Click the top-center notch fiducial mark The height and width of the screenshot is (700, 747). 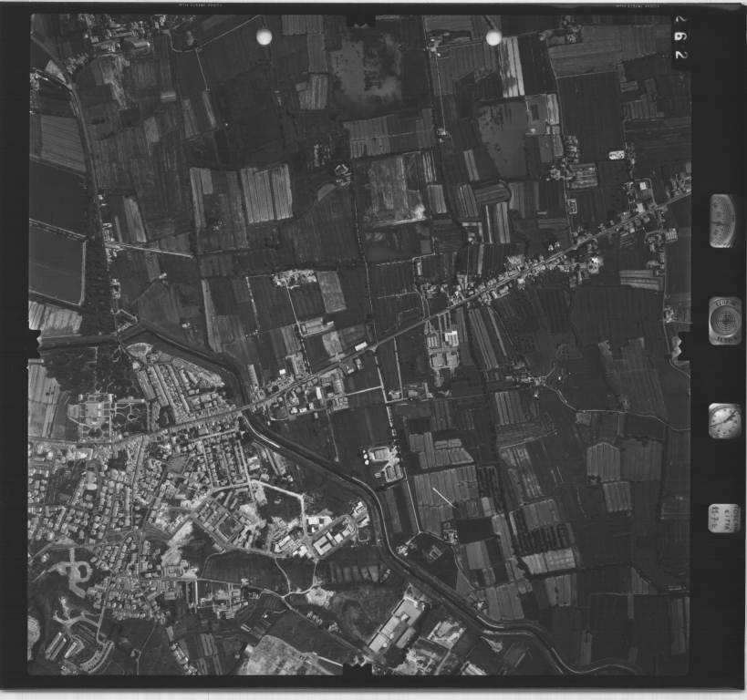click(360, 18)
